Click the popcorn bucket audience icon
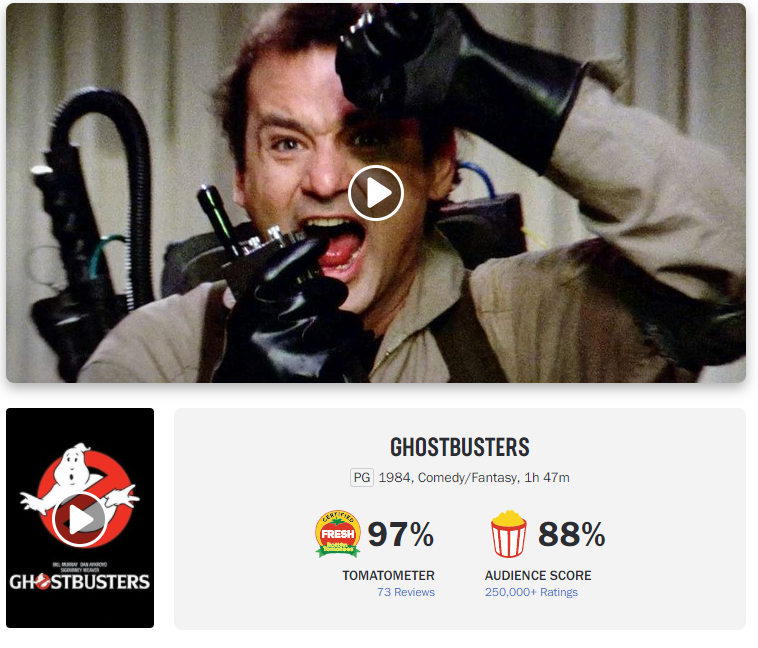 tap(509, 534)
